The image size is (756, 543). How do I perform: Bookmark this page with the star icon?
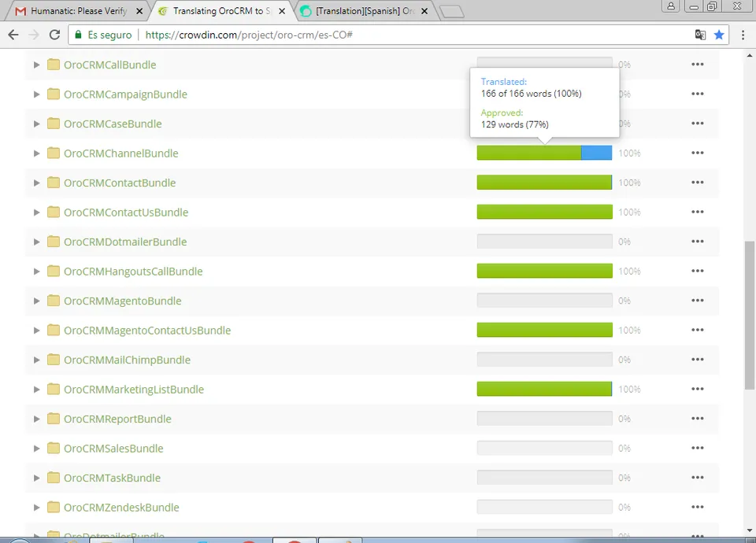719,35
